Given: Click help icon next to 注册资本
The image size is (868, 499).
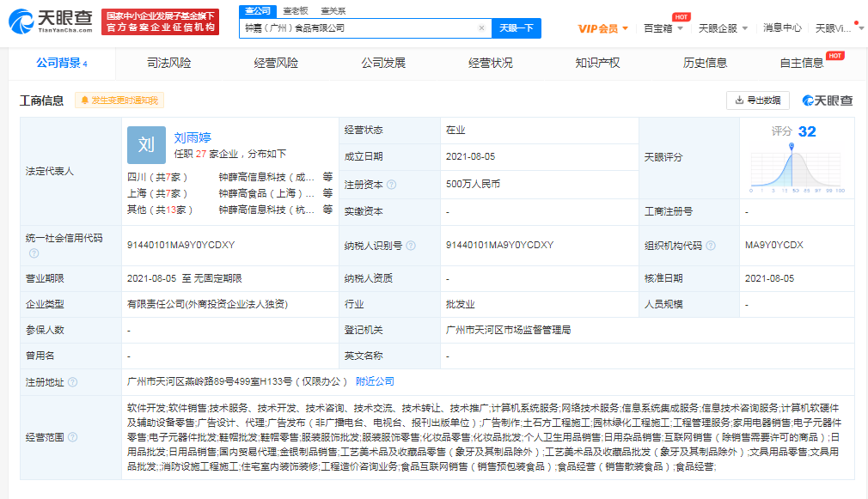Looking at the screenshot, I should [x=392, y=184].
